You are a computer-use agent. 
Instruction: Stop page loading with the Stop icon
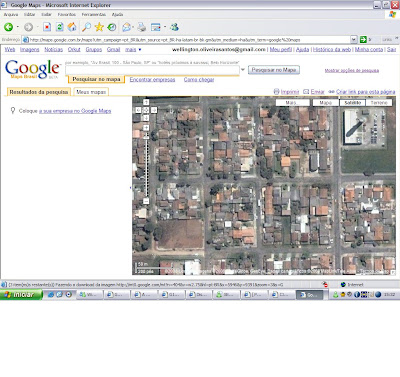click(x=47, y=27)
